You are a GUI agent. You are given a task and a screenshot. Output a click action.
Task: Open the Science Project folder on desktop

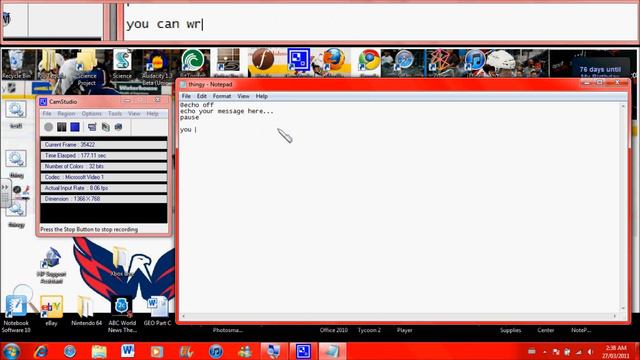click(x=86, y=67)
